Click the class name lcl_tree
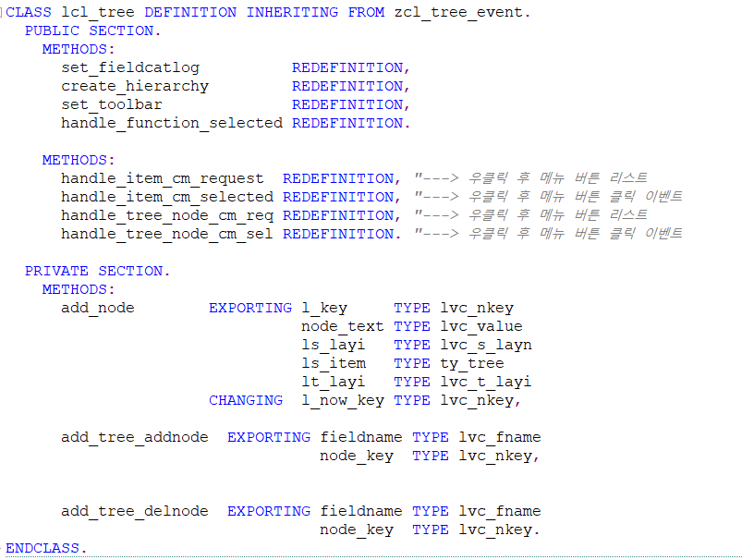The width and height of the screenshot is (742, 560). coord(97,12)
